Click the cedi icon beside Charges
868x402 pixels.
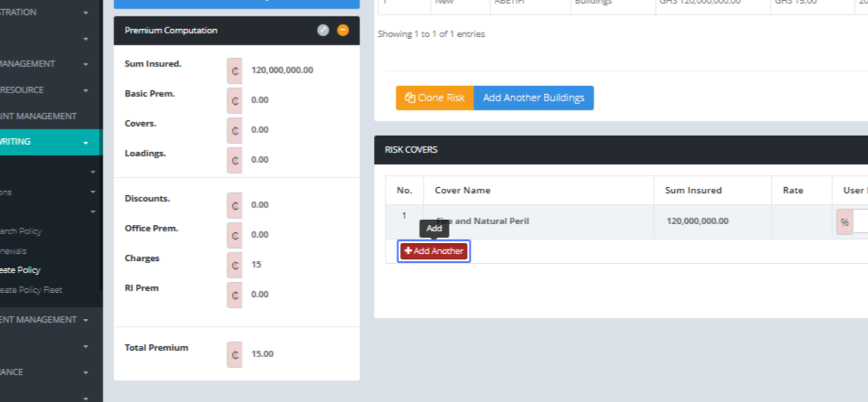click(235, 265)
